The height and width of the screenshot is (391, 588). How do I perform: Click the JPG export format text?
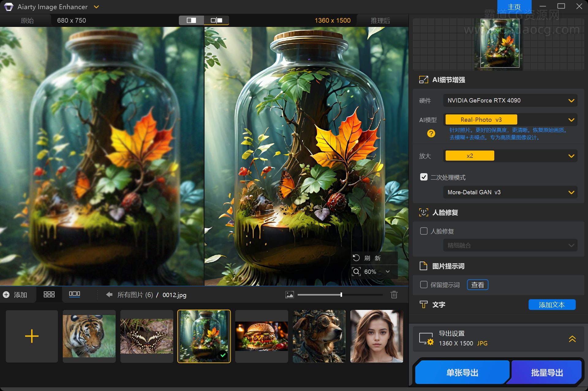[x=482, y=343]
